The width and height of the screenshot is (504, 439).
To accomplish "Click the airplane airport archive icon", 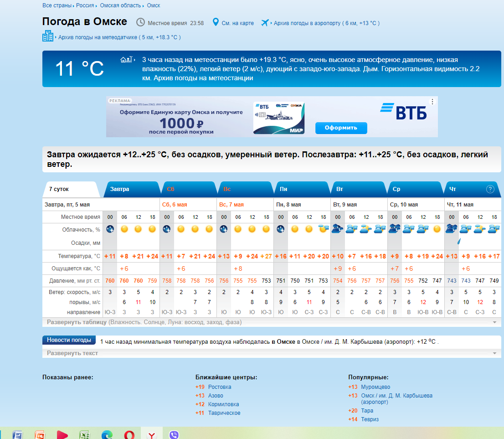I will click(265, 23).
